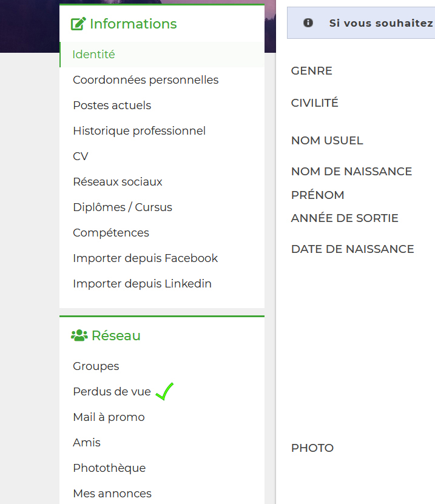Click the Informations edit pencil icon
Screen dimensions: 435x504
click(x=78, y=24)
